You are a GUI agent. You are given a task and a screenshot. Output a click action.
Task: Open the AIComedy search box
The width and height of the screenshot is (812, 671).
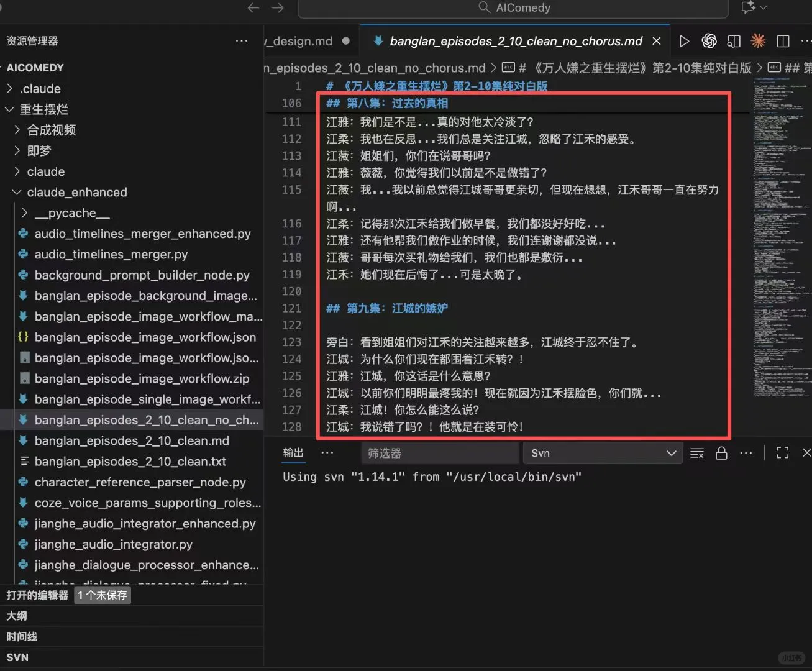pyautogui.click(x=513, y=8)
